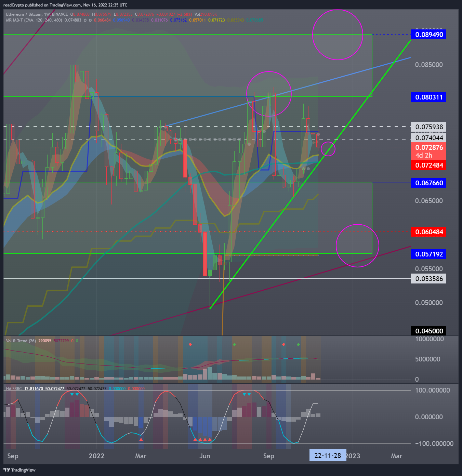Open the readCrypto published on TradingView.com header

click(x=65, y=5)
